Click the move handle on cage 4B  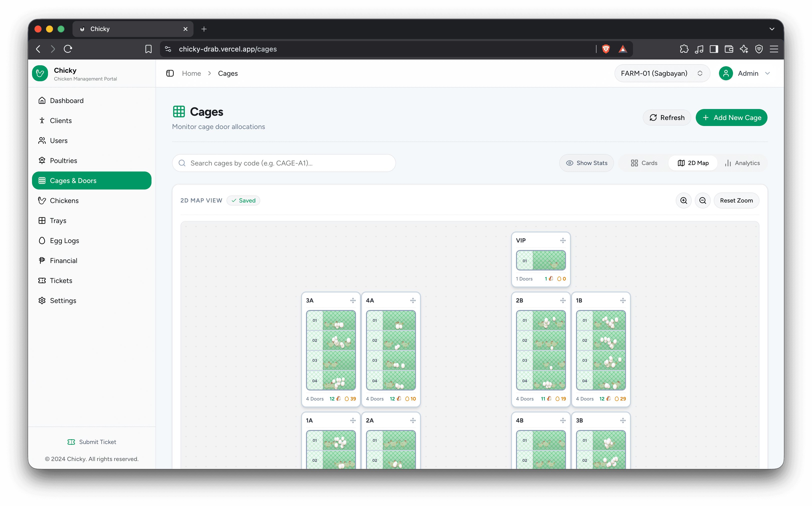(563, 421)
